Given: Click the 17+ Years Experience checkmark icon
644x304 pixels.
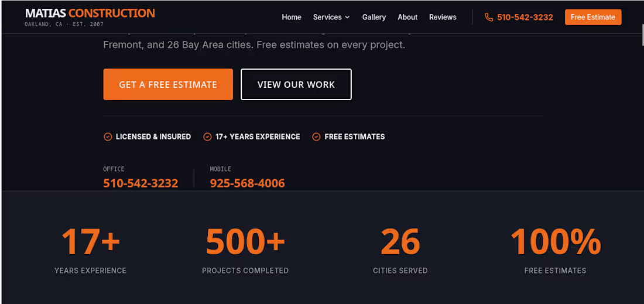Looking at the screenshot, I should (207, 137).
